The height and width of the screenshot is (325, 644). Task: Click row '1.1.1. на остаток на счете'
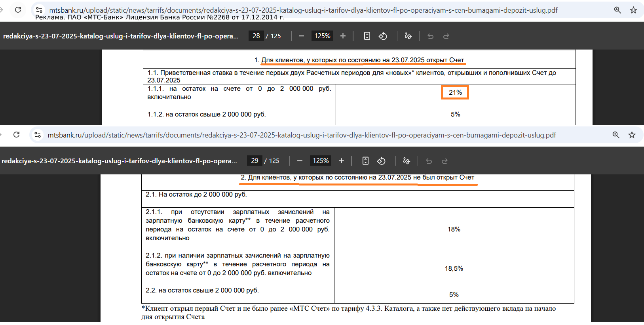click(239, 93)
